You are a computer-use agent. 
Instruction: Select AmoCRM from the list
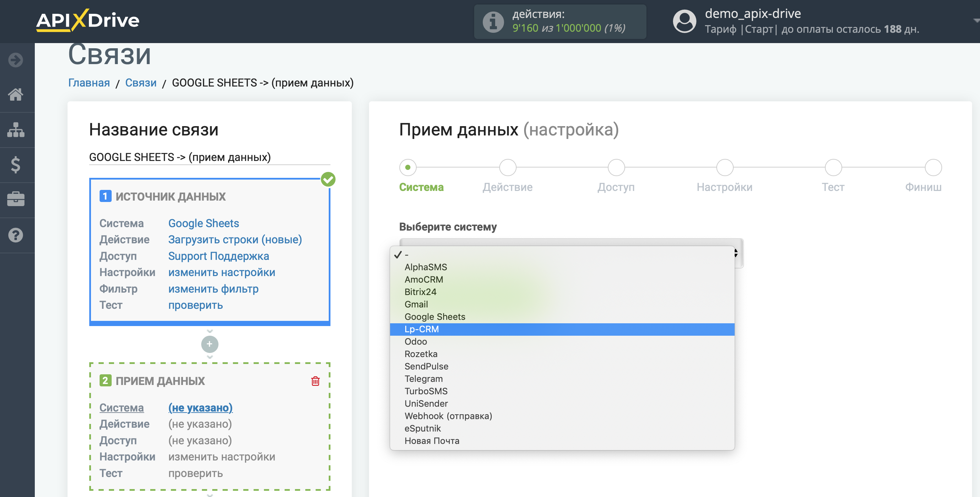click(562, 279)
